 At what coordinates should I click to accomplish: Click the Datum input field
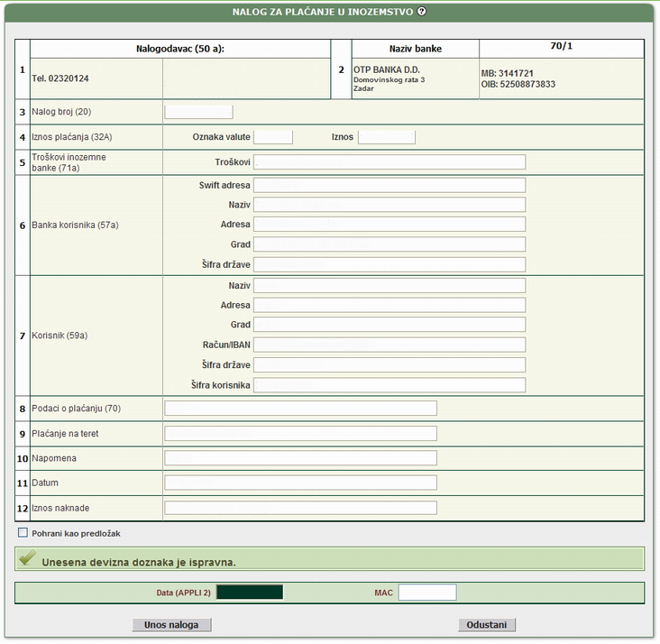coord(300,483)
